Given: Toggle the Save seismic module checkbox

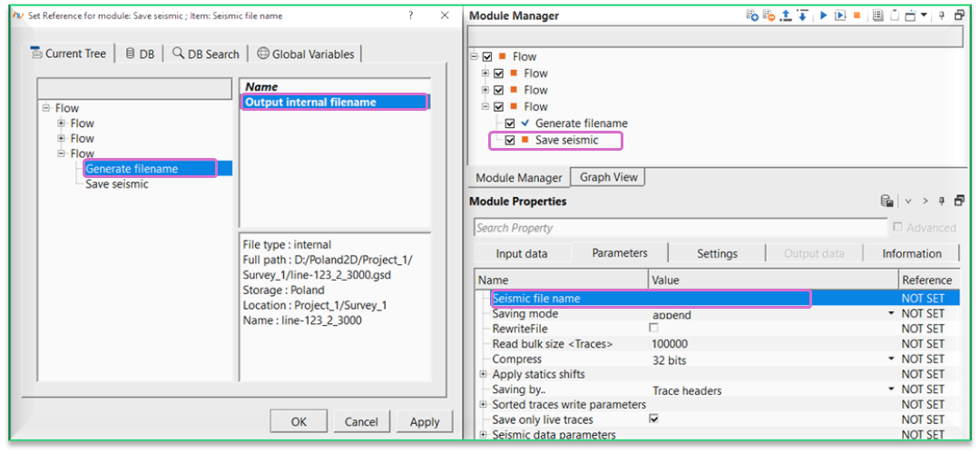Looking at the screenshot, I should tap(510, 140).
